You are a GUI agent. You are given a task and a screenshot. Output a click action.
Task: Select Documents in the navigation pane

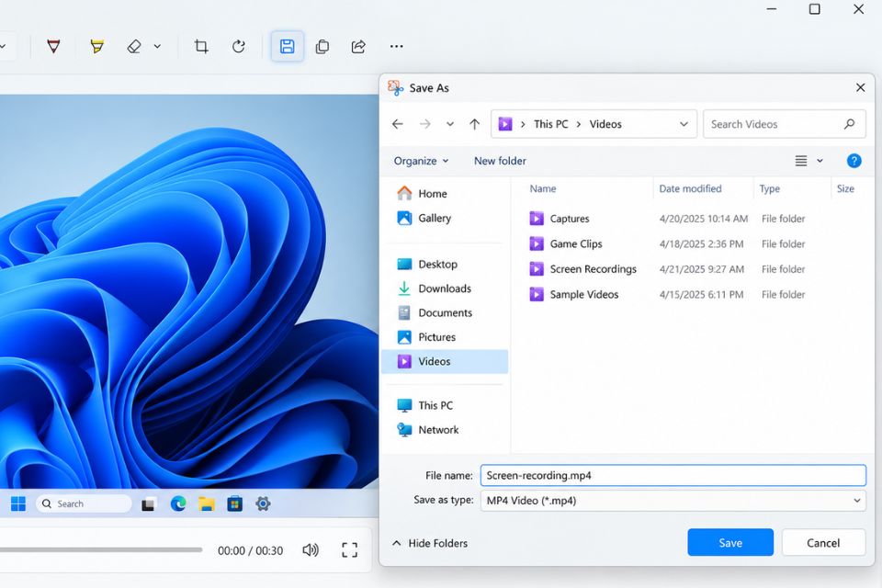tap(445, 312)
